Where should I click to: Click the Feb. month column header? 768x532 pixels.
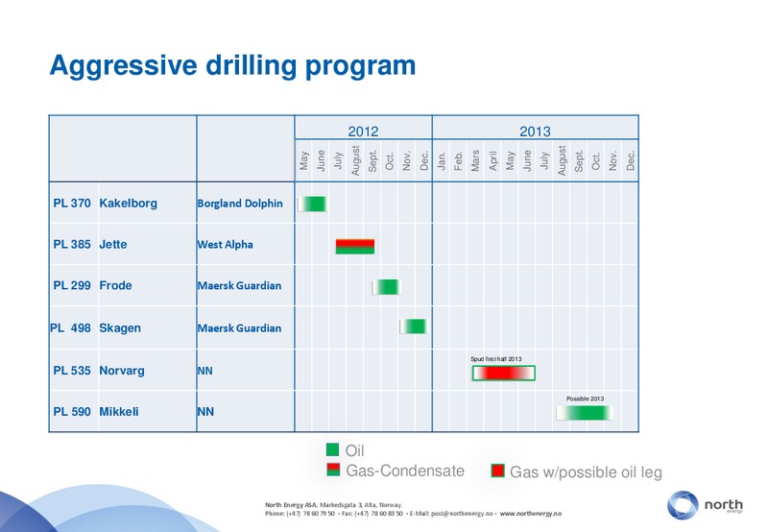459,160
